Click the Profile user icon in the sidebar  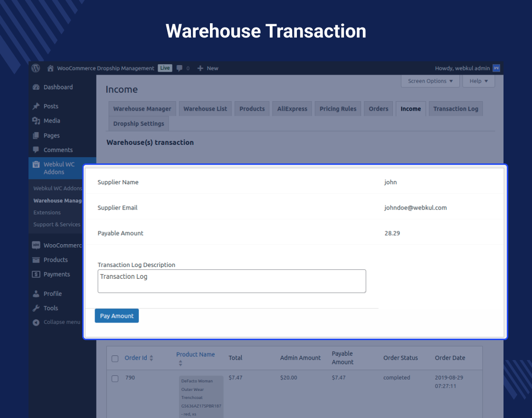(x=37, y=293)
